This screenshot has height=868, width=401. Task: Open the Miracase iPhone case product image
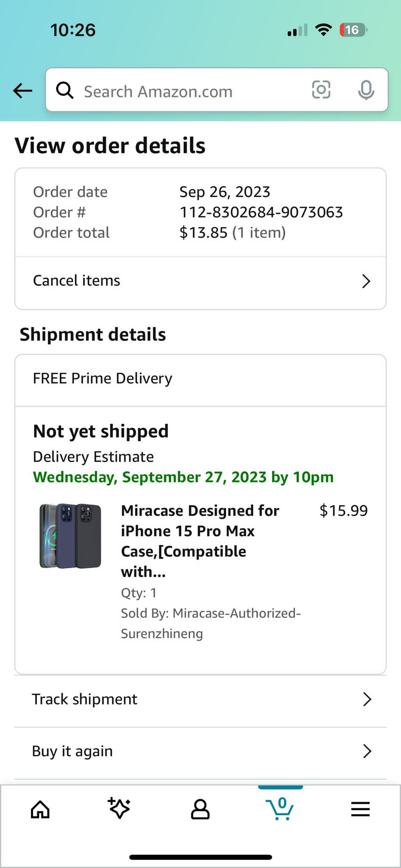tap(70, 536)
